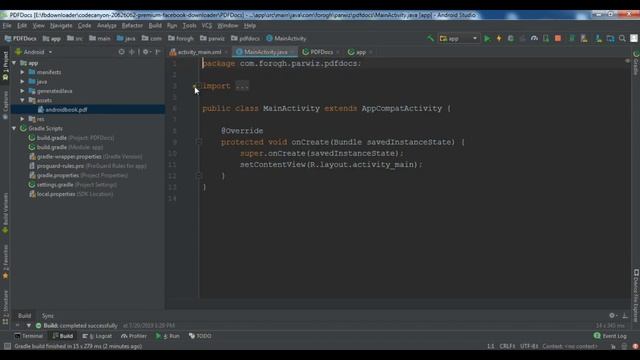Click the MainActivity breadcrumb
This screenshot has width=640, height=360.
click(x=286, y=38)
